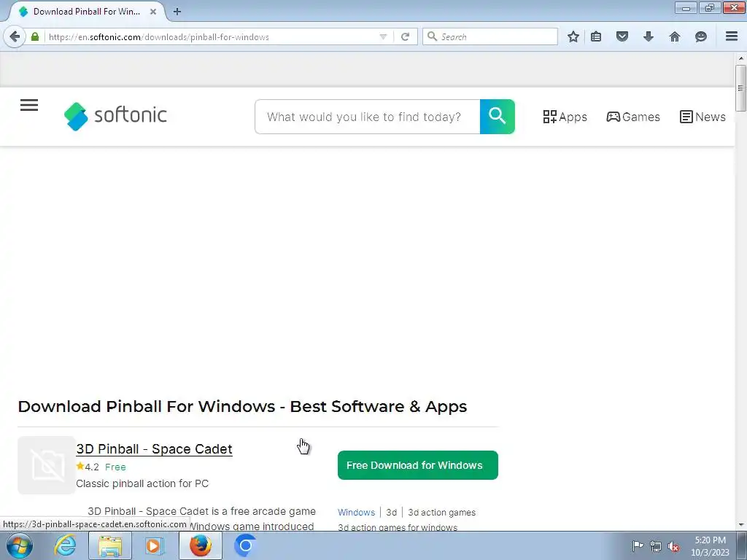Open the Games section

(633, 117)
